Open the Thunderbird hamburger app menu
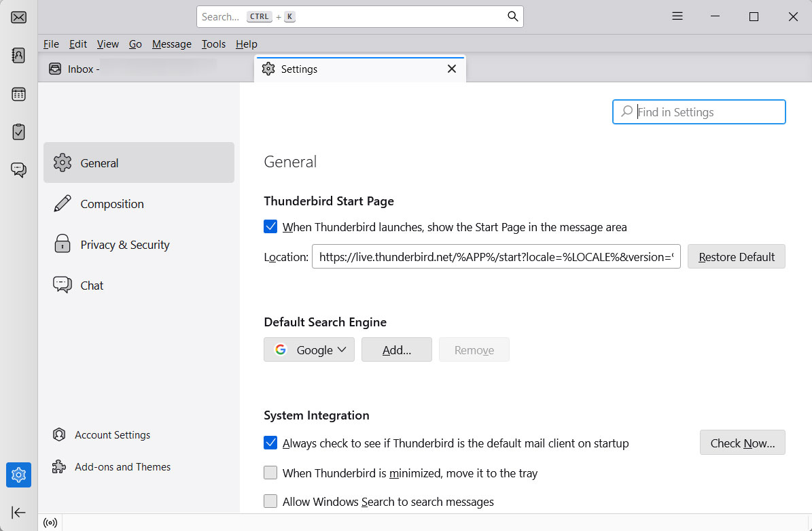Screen dimensions: 812x531 [x=677, y=16]
